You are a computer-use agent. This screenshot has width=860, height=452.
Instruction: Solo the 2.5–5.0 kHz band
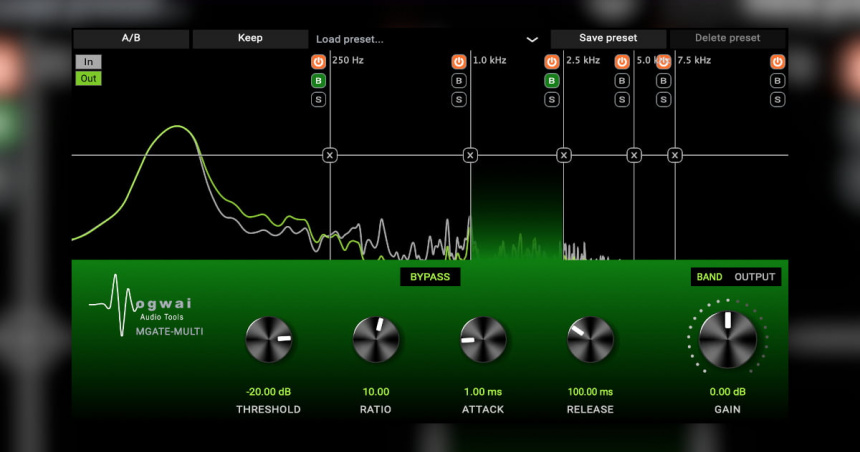(x=621, y=99)
